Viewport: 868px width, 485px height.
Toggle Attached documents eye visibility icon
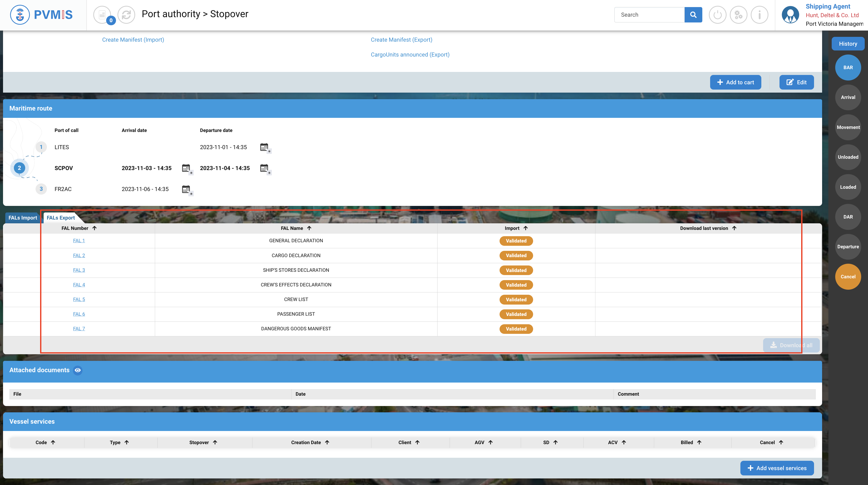pos(78,370)
